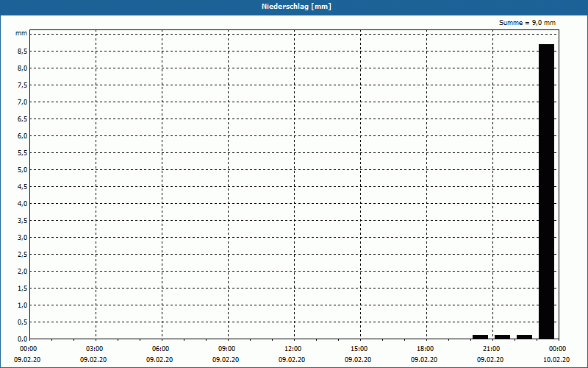Select the 10.02.20 date label
588x368 pixels.
point(556,360)
